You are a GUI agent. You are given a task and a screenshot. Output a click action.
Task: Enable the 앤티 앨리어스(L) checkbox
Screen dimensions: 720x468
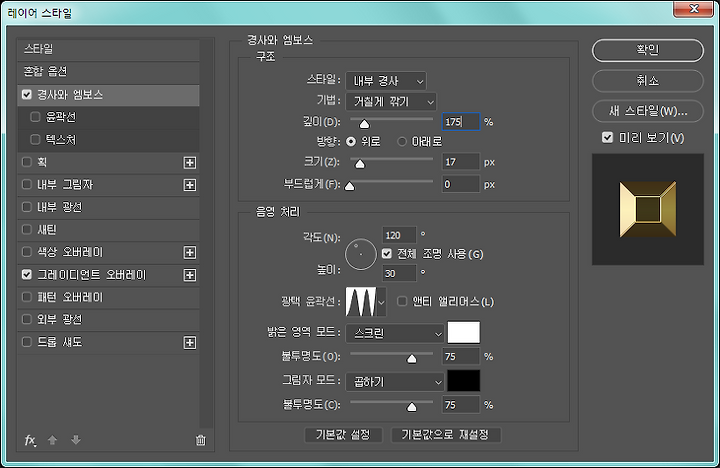402,302
